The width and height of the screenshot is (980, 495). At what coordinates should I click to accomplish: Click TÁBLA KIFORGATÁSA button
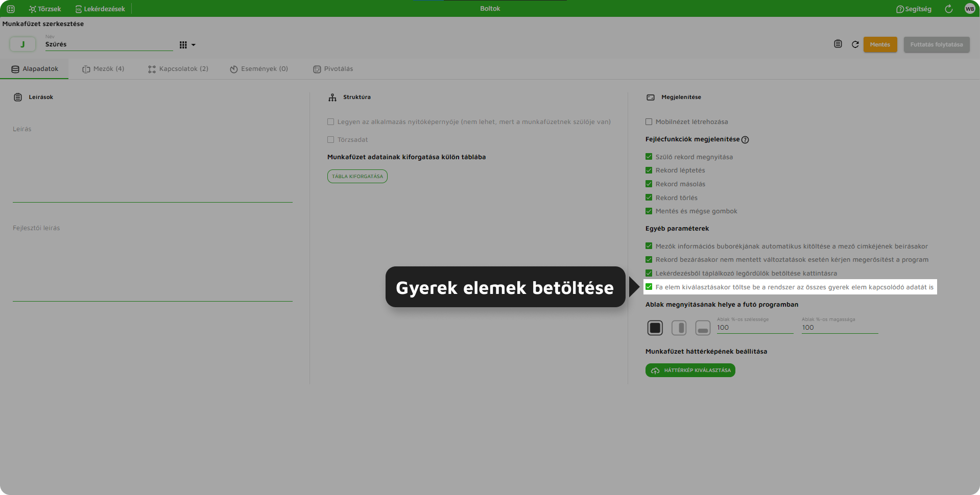coord(357,176)
